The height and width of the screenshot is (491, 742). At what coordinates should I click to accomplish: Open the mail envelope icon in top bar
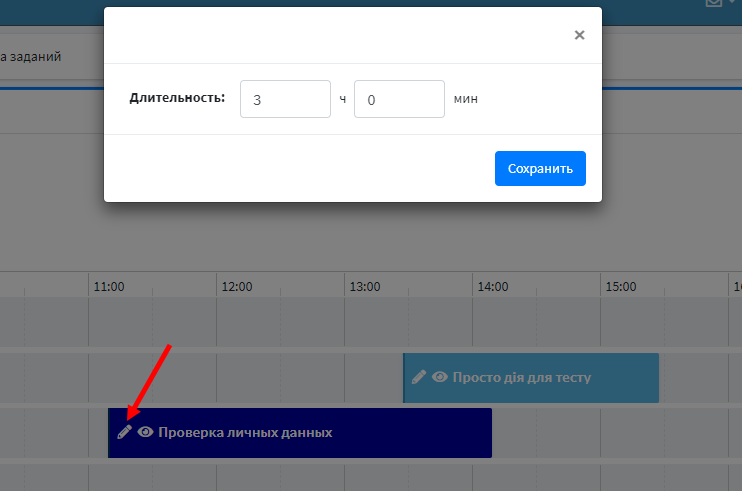click(x=714, y=3)
